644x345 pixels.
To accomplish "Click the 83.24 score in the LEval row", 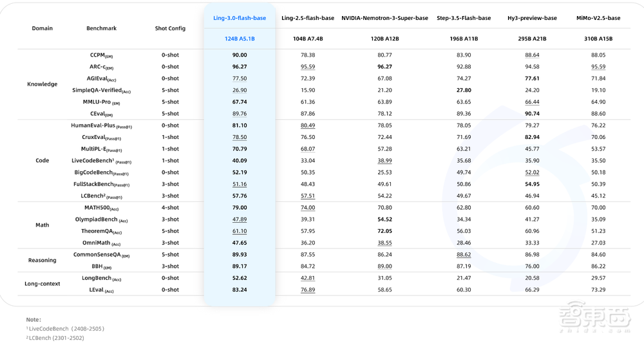I will pos(240,290).
